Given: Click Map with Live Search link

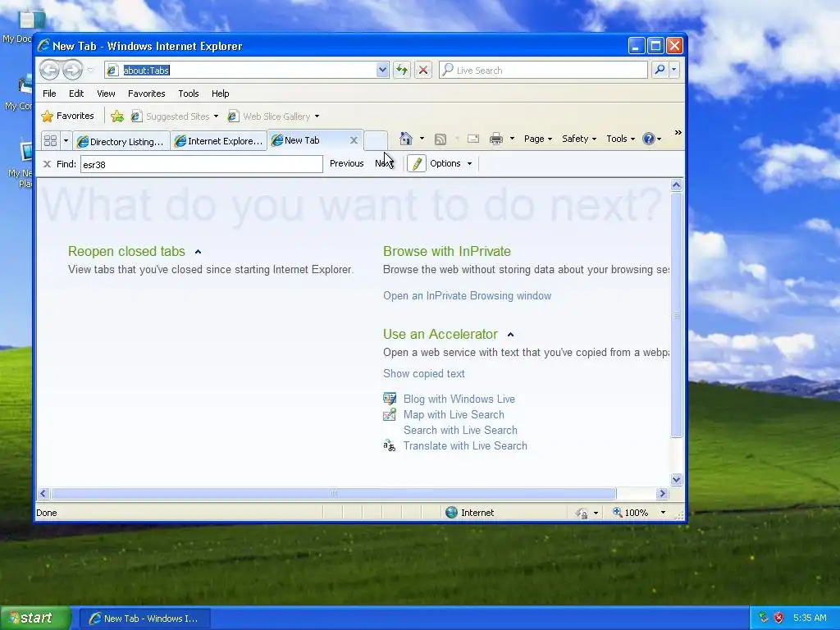Looking at the screenshot, I should (x=454, y=414).
